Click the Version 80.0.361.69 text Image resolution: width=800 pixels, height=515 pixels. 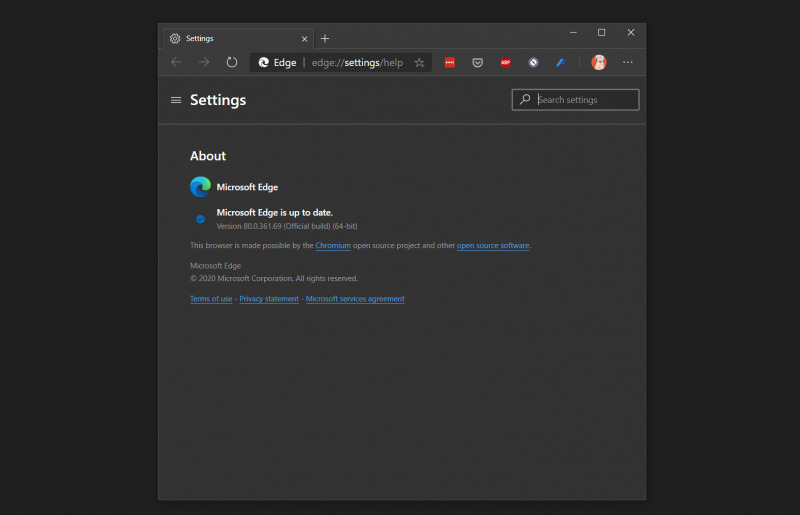tap(287, 226)
